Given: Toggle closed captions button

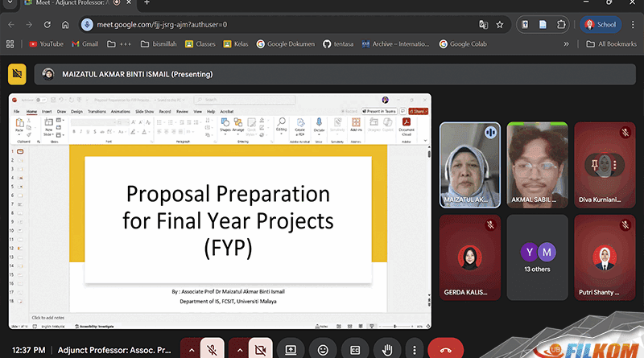Looking at the screenshot, I should pyautogui.click(x=355, y=350).
